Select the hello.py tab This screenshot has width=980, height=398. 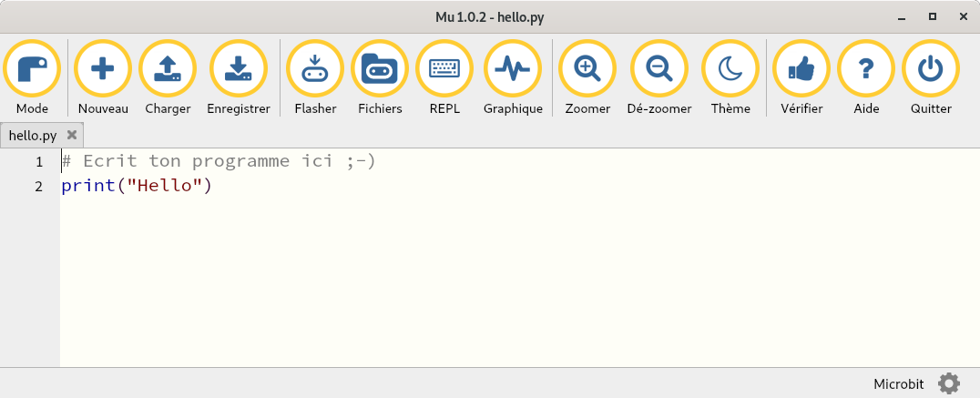[33, 135]
